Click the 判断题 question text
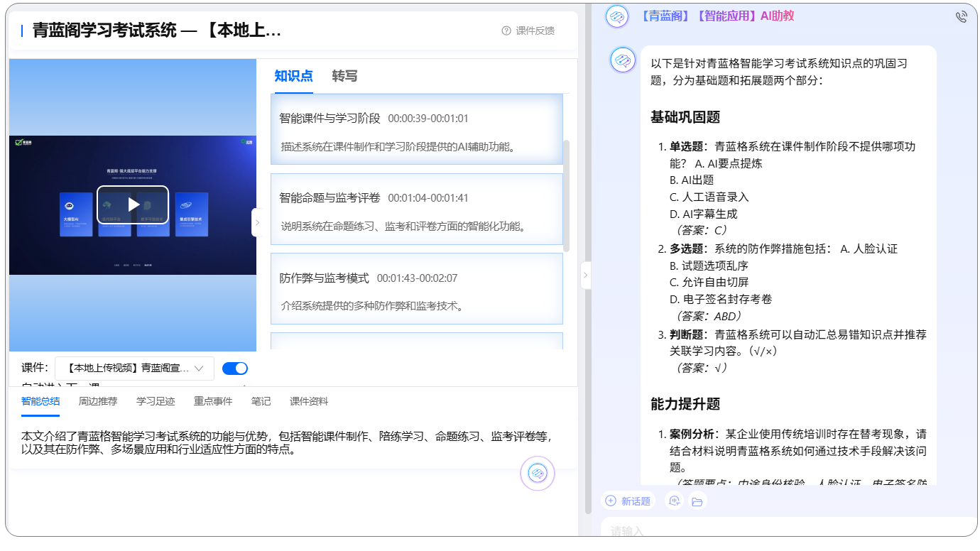This screenshot has height=551, width=980. 797,342
